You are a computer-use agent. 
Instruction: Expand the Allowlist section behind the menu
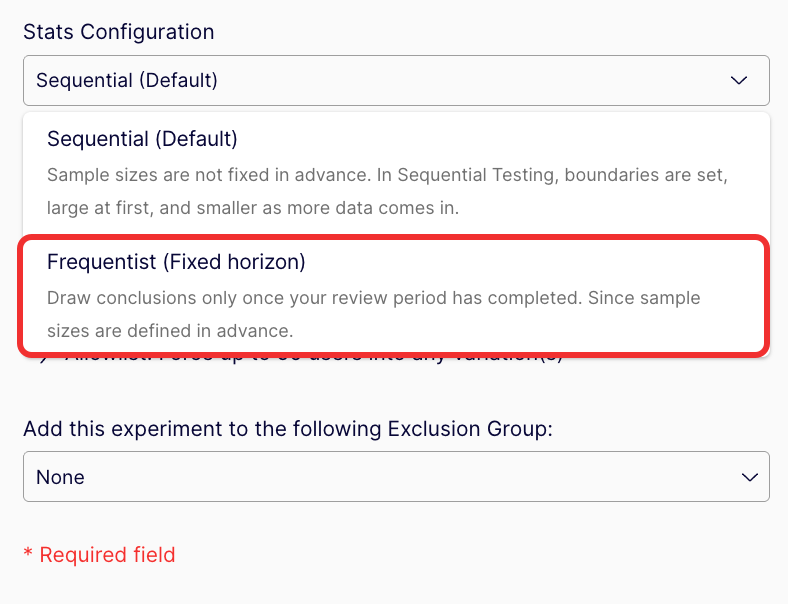tap(300, 360)
